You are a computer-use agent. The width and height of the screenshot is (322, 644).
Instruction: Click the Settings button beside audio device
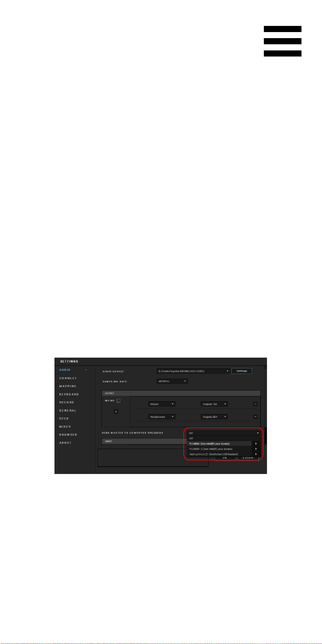(242, 371)
